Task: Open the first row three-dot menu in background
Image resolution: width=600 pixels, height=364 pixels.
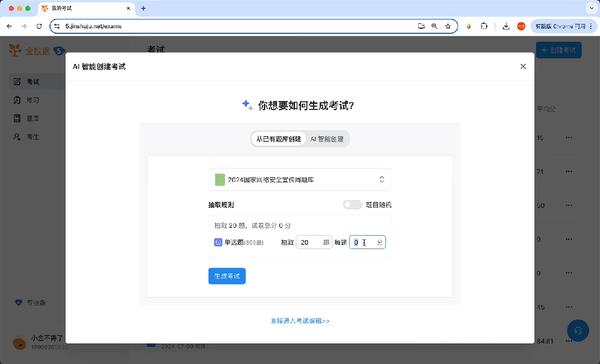Action: point(569,138)
